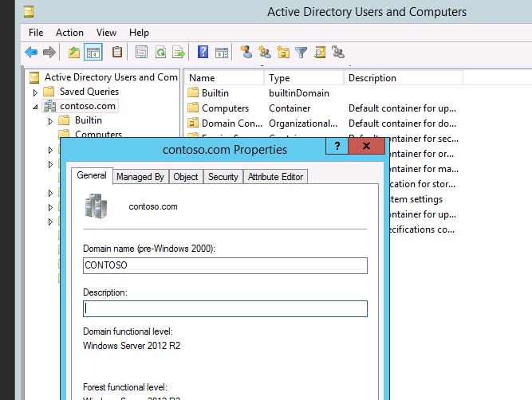The width and height of the screenshot is (532, 400).
Task: Click domain servers icon in Properties dialog
Action: pos(96,206)
